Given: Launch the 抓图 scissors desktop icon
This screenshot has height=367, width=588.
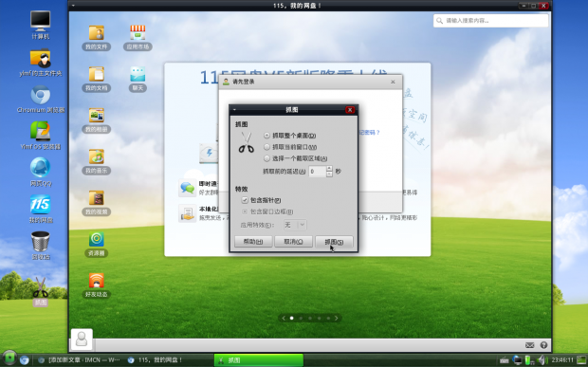Looking at the screenshot, I should 40,291.
